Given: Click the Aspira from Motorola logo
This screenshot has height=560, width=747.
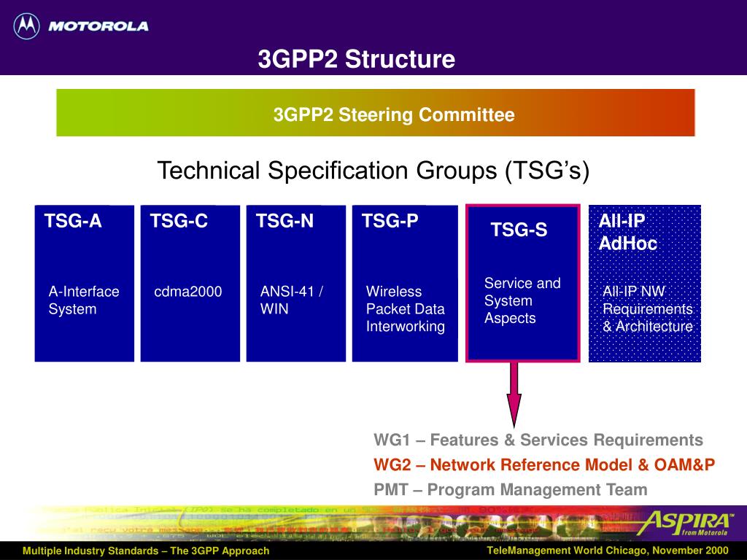Looking at the screenshot, I should (684, 524).
